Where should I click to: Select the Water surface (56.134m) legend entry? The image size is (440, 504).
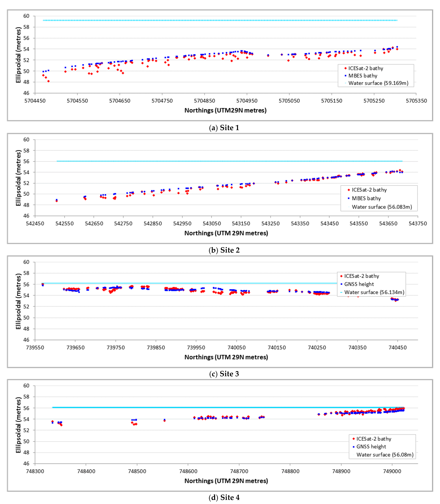[x=372, y=292]
